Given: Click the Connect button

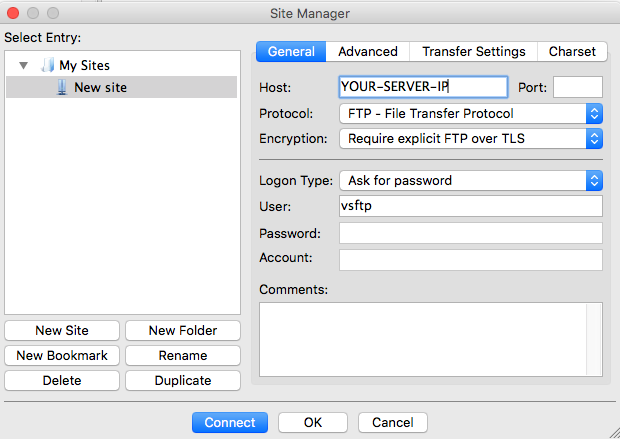Looking at the screenshot, I should tap(230, 422).
